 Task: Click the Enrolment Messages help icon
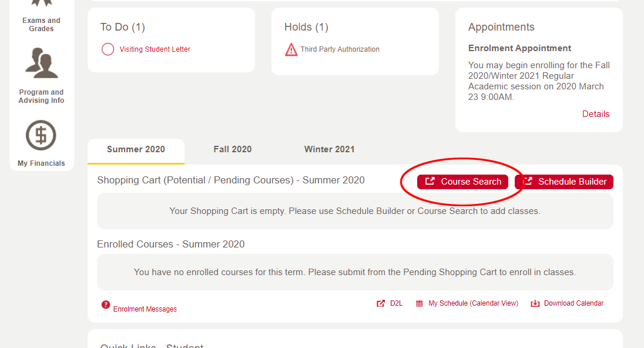click(x=106, y=304)
